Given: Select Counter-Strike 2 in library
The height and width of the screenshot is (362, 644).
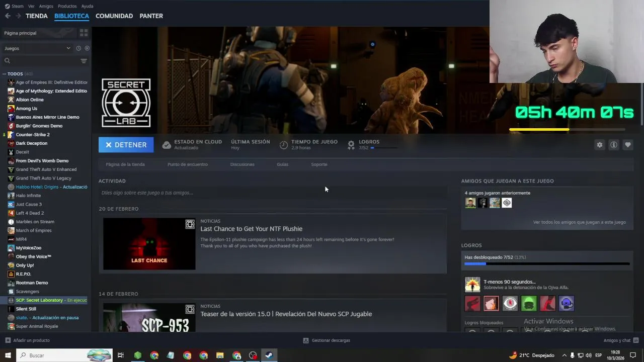Looking at the screenshot, I should (x=33, y=135).
